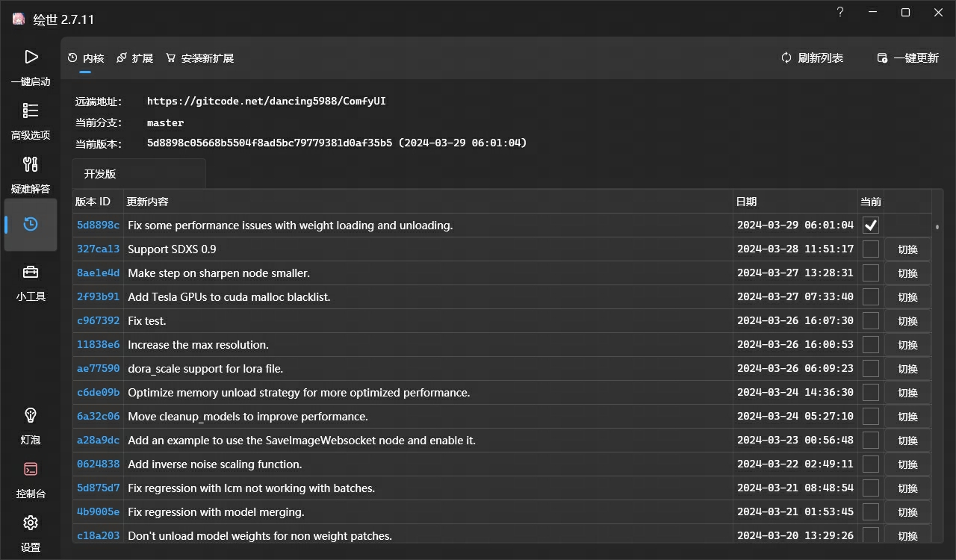Screen dimensions: 956x560
Task: Open 高级选项 advanced options
Action: coord(31,121)
